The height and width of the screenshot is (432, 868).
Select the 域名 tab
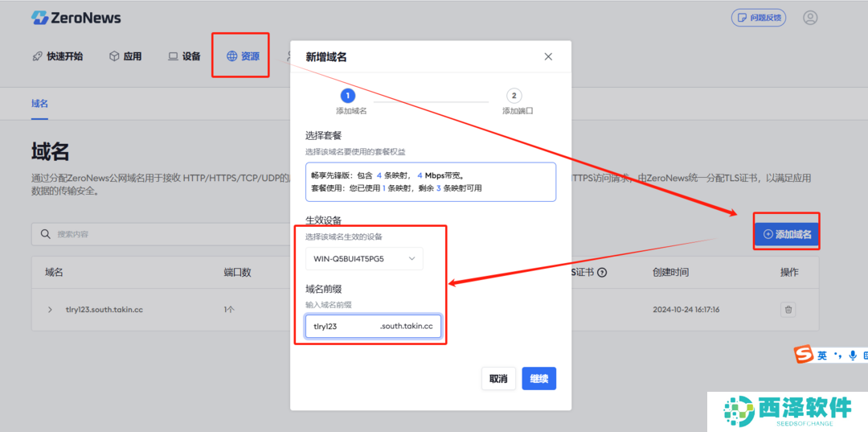coord(39,104)
